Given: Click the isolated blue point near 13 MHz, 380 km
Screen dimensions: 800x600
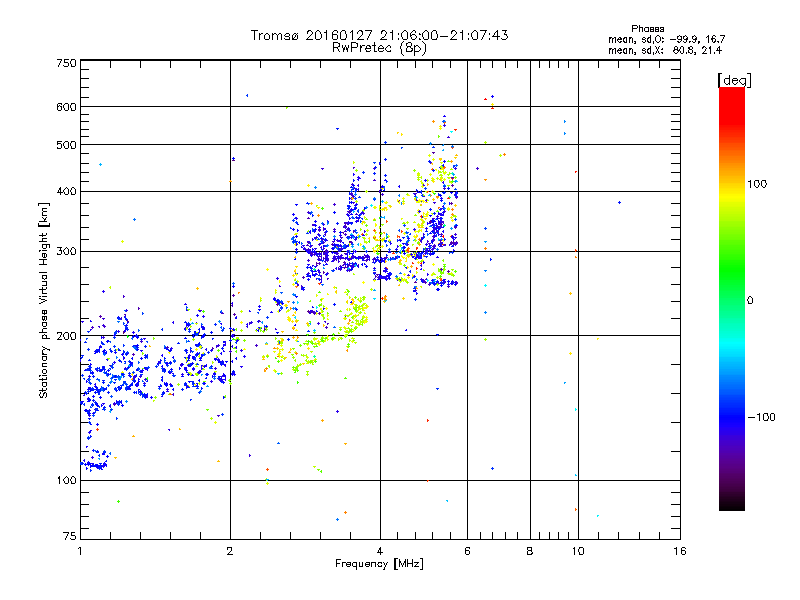Looking at the screenshot, I should [619, 203].
